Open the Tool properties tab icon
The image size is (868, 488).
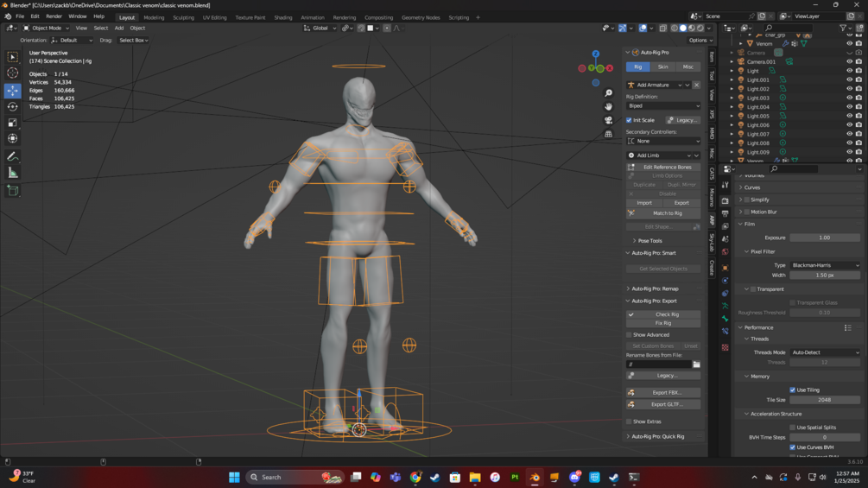click(725, 186)
